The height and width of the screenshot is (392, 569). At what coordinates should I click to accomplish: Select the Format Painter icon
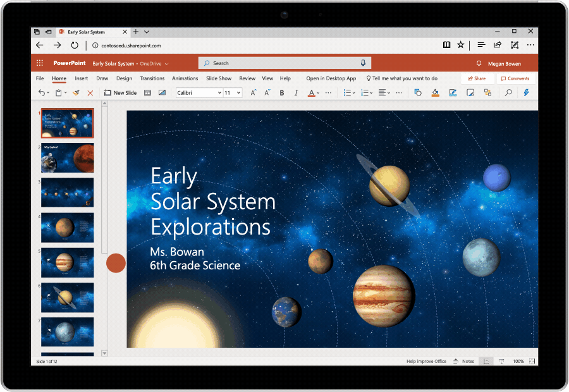point(75,92)
